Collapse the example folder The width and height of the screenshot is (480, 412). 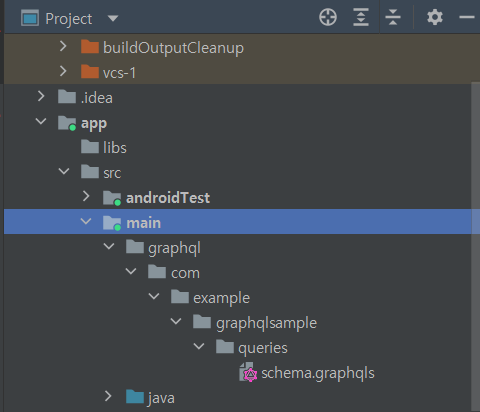154,296
